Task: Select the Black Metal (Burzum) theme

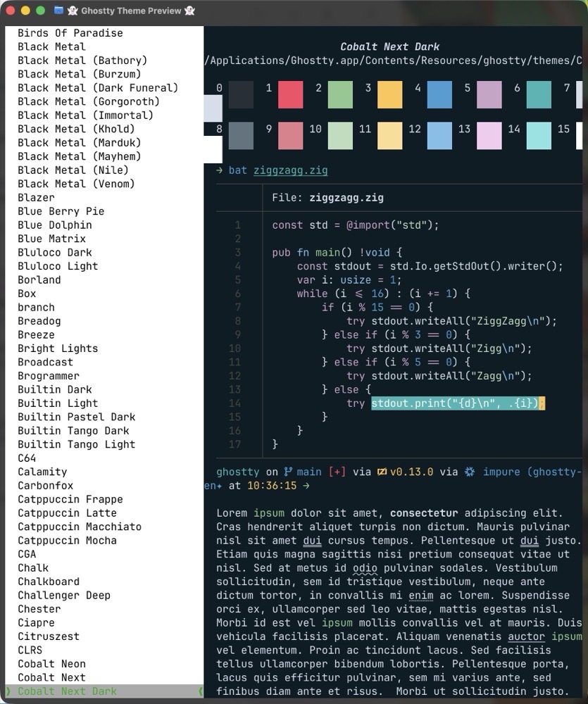Action: pos(79,74)
